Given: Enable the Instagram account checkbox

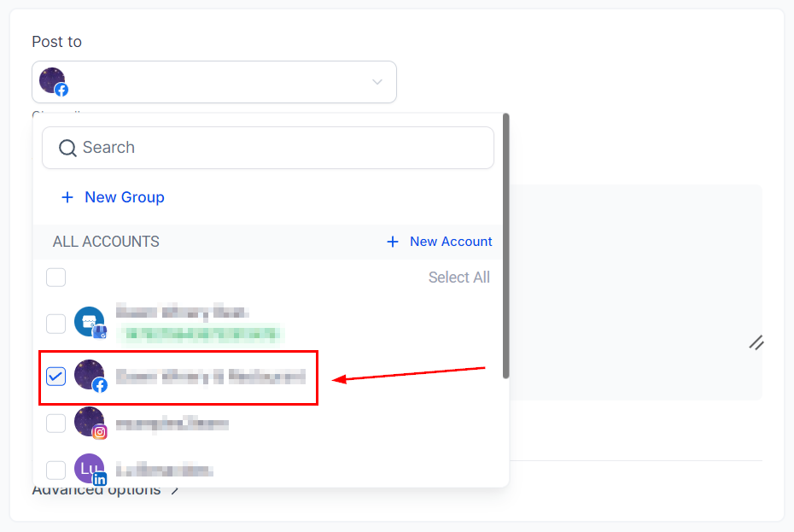Looking at the screenshot, I should [x=55, y=424].
